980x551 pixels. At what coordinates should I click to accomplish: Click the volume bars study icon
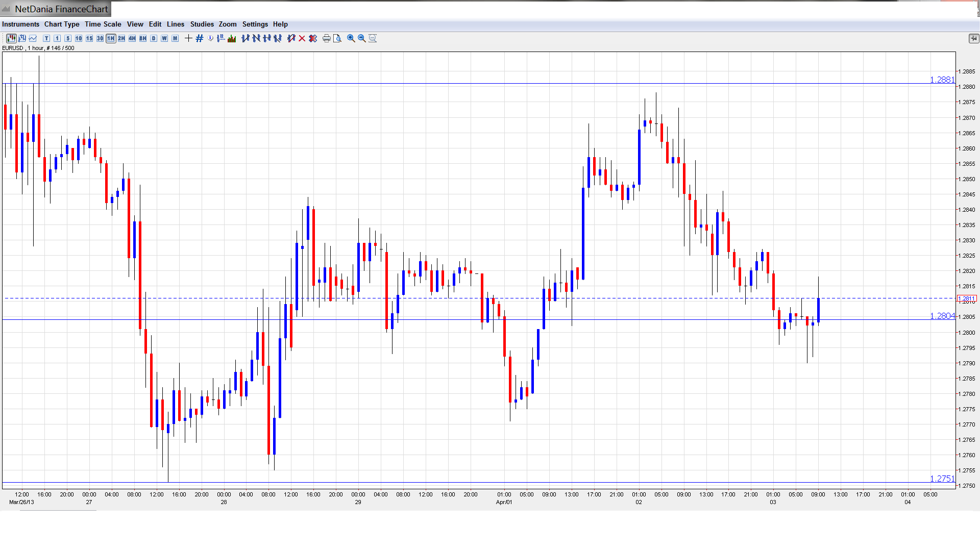(x=232, y=38)
